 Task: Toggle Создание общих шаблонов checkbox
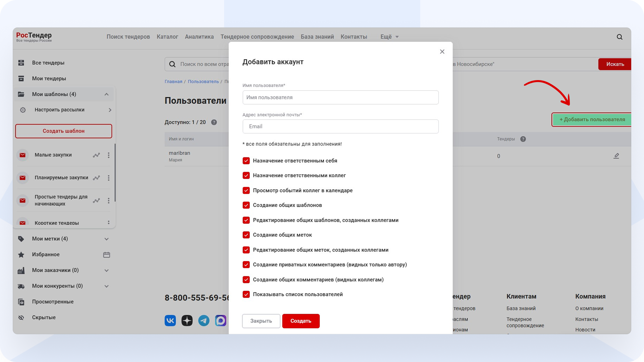[x=246, y=205]
